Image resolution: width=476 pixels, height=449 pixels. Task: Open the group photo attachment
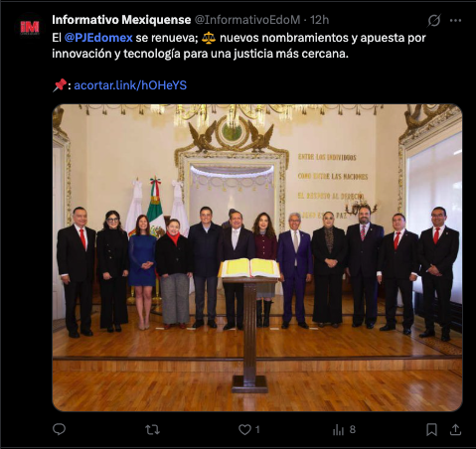(x=257, y=257)
